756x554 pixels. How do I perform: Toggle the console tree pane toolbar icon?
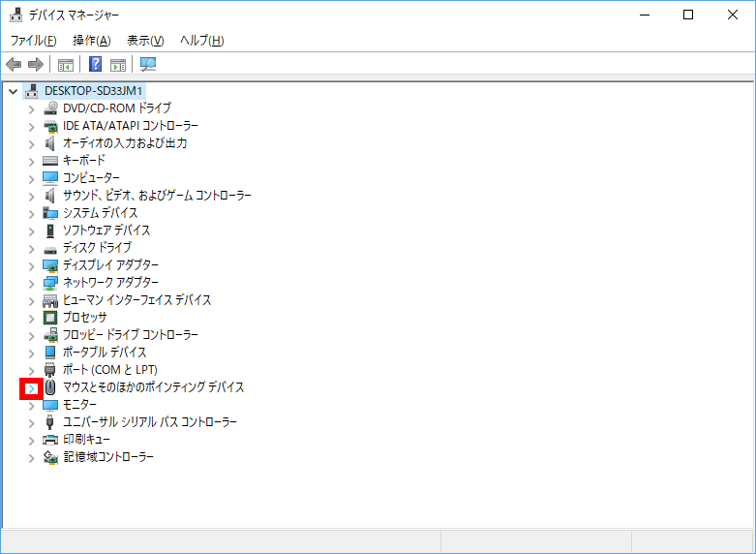(x=66, y=64)
